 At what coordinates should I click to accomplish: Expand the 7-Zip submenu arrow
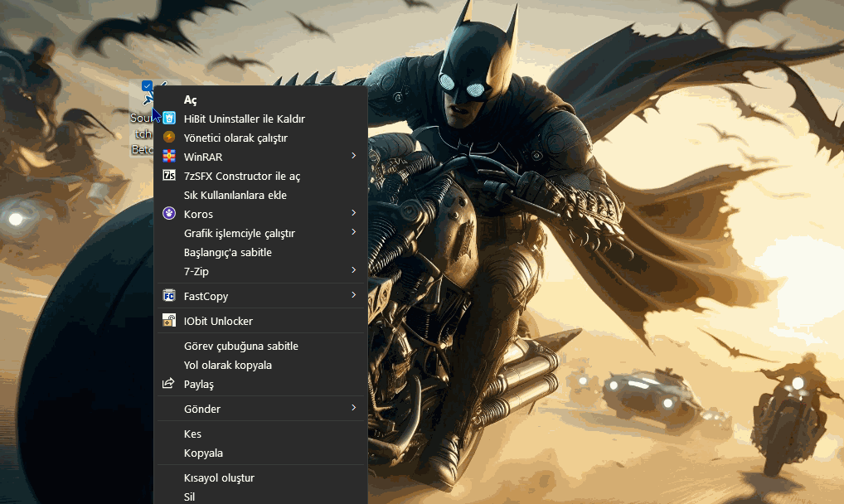pyautogui.click(x=354, y=269)
